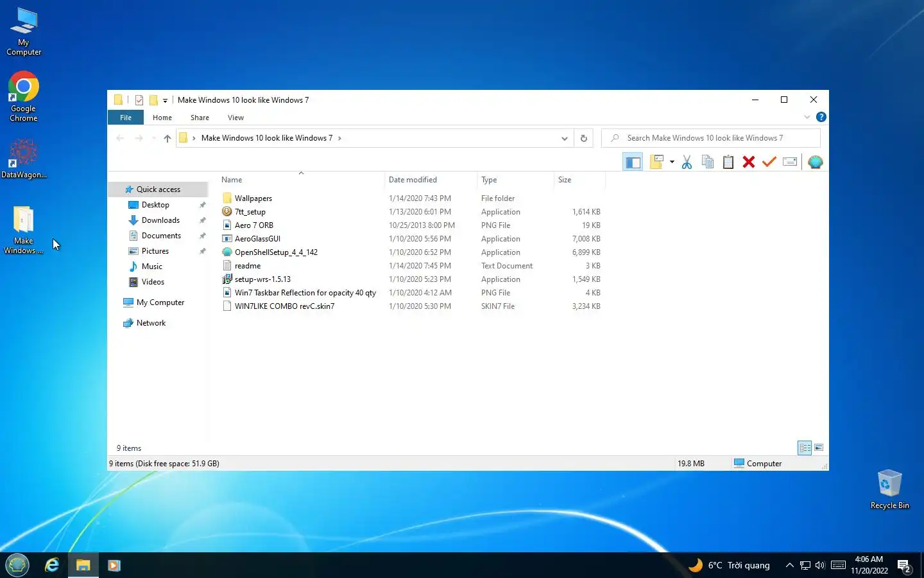The height and width of the screenshot is (578, 924).
Task: Open Network in the navigation pane
Action: 151,323
